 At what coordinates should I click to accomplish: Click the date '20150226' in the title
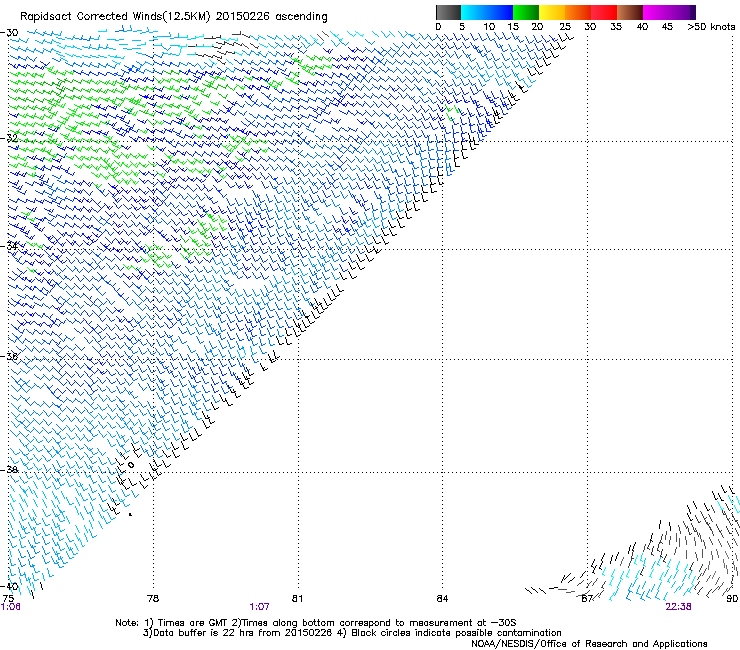click(242, 17)
